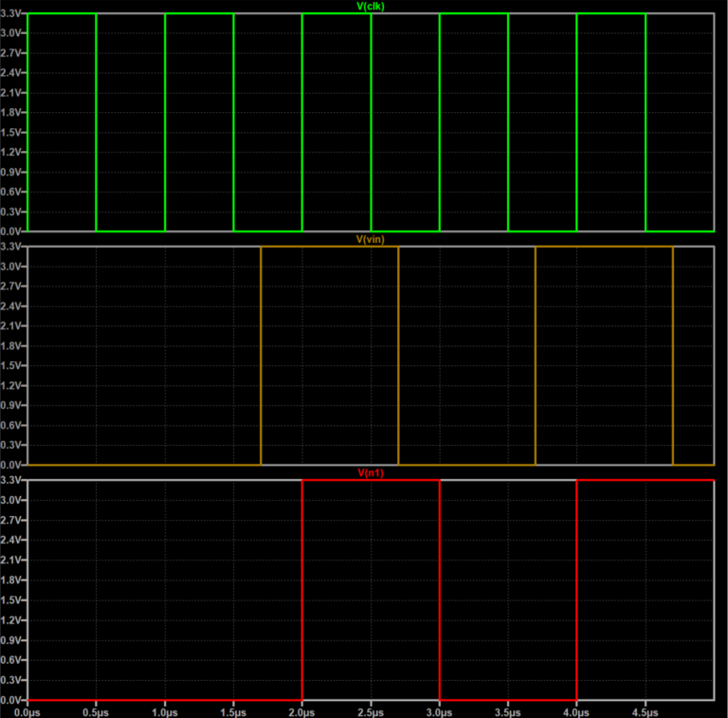Click the 3.5µs time axis label
728x718 pixels.
pos(508,709)
